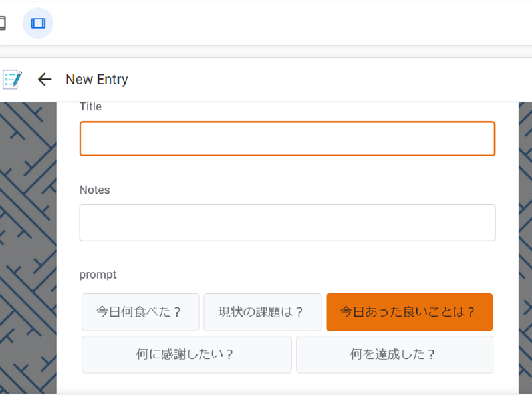Click the New Entry header title

96,80
